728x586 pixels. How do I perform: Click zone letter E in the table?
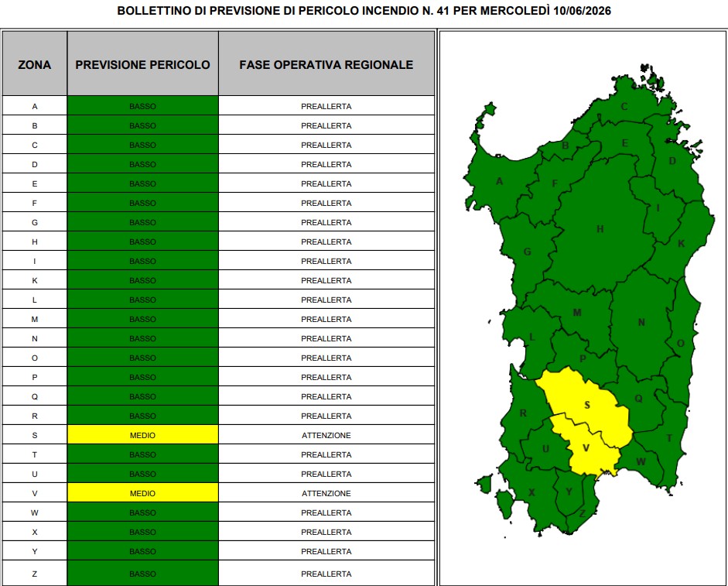click(35, 184)
